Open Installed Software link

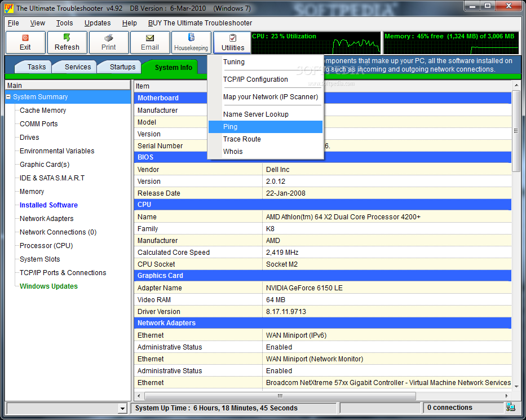click(48, 205)
